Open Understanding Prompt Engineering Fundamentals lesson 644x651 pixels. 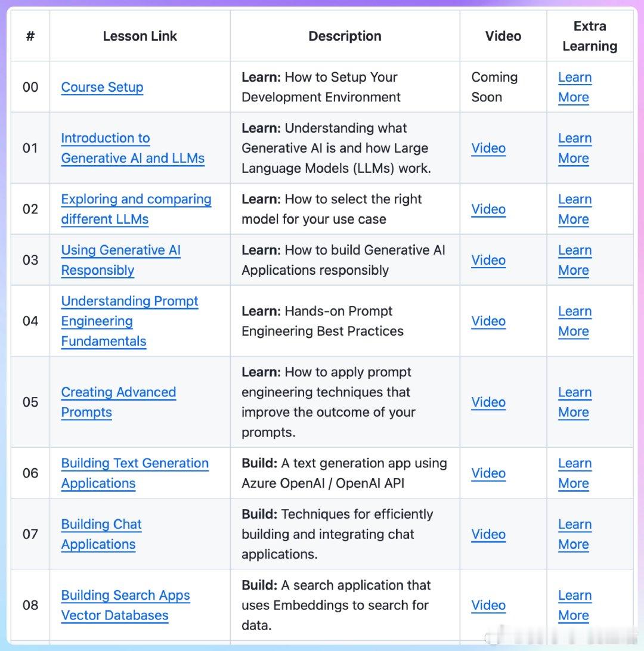click(x=129, y=321)
